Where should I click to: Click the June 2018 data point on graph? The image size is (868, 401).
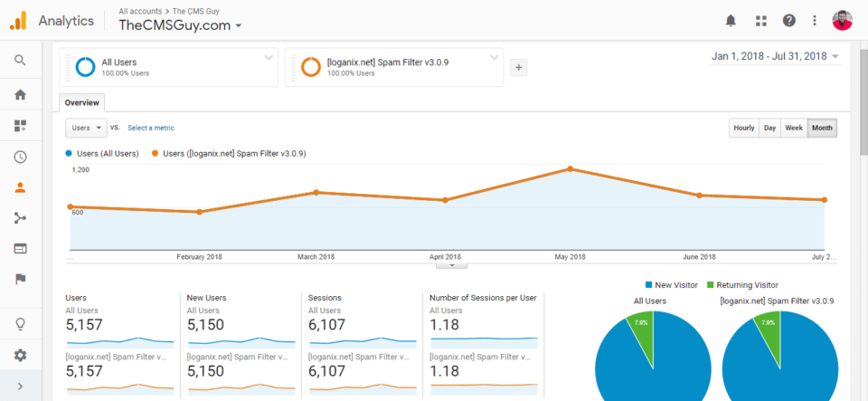[699, 195]
